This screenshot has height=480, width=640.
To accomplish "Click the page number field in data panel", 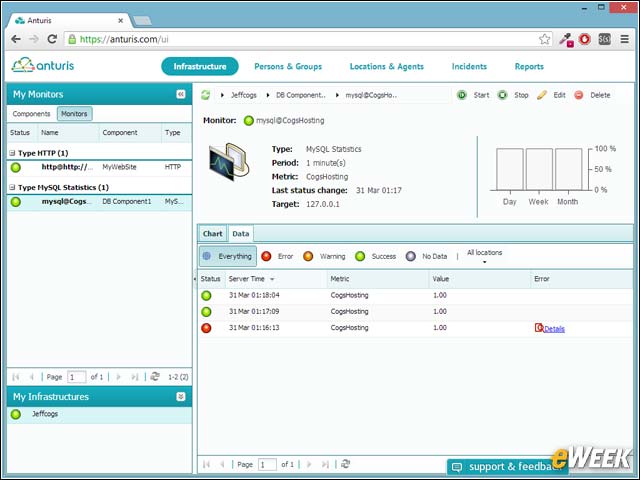I will [267, 464].
